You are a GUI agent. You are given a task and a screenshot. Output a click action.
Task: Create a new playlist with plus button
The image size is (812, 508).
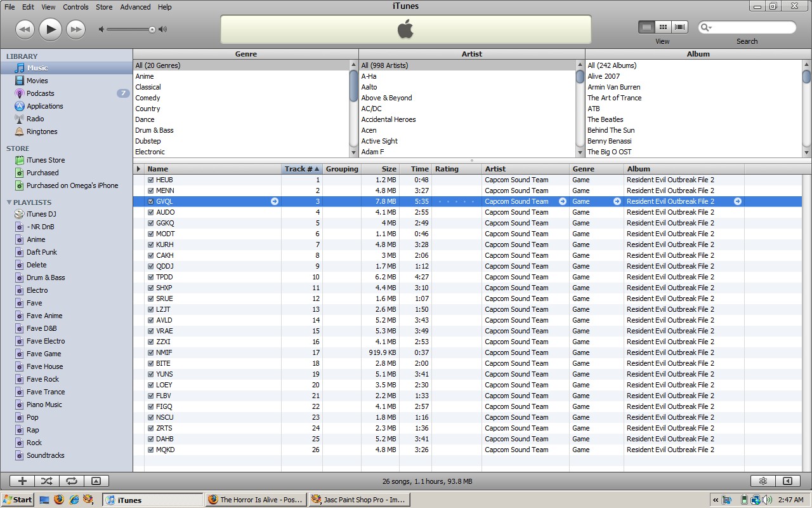click(22, 481)
